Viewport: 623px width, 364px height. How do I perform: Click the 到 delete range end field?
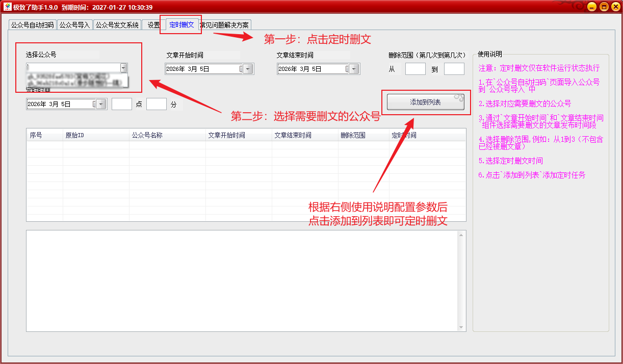click(454, 69)
